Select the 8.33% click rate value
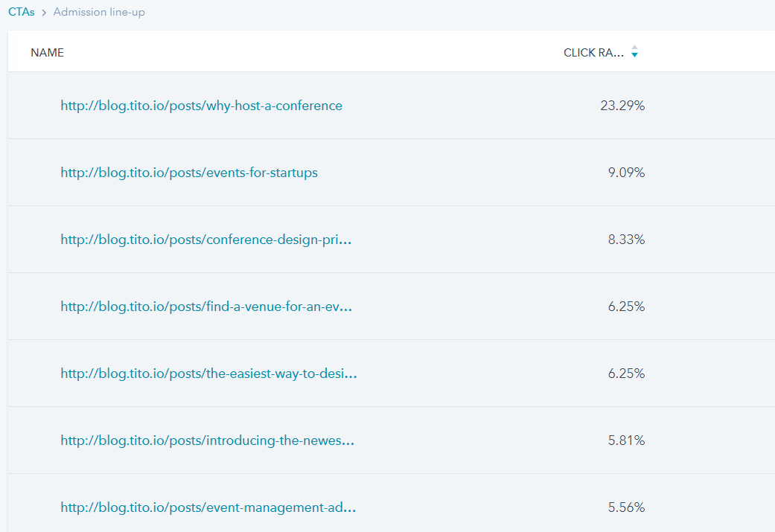This screenshot has height=532, width=775. (x=626, y=240)
